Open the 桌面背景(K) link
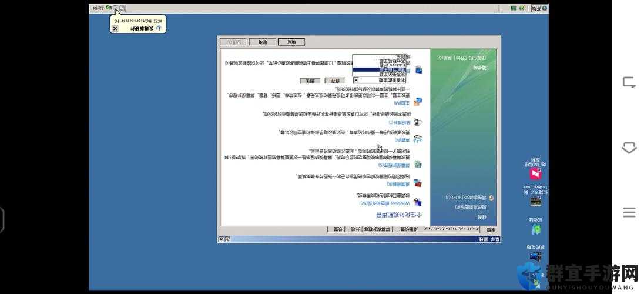Screen dimensions: 644x294 point(398,184)
